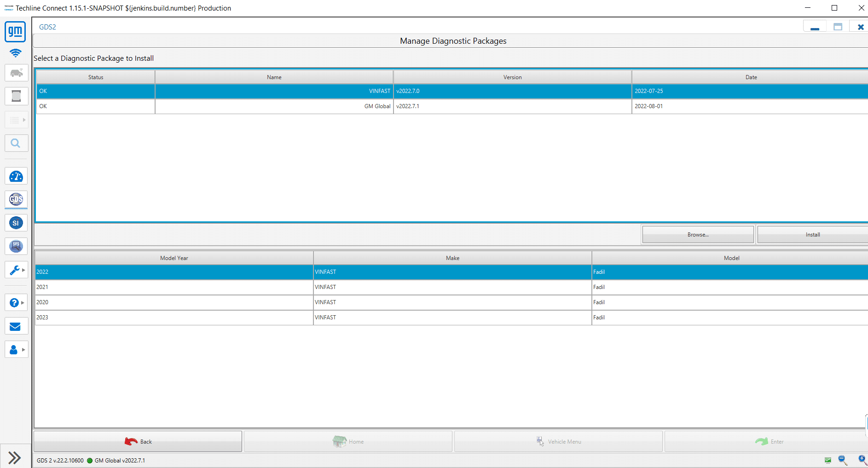Select the GM Global package name cell
This screenshot has width=868, height=468.
274,106
